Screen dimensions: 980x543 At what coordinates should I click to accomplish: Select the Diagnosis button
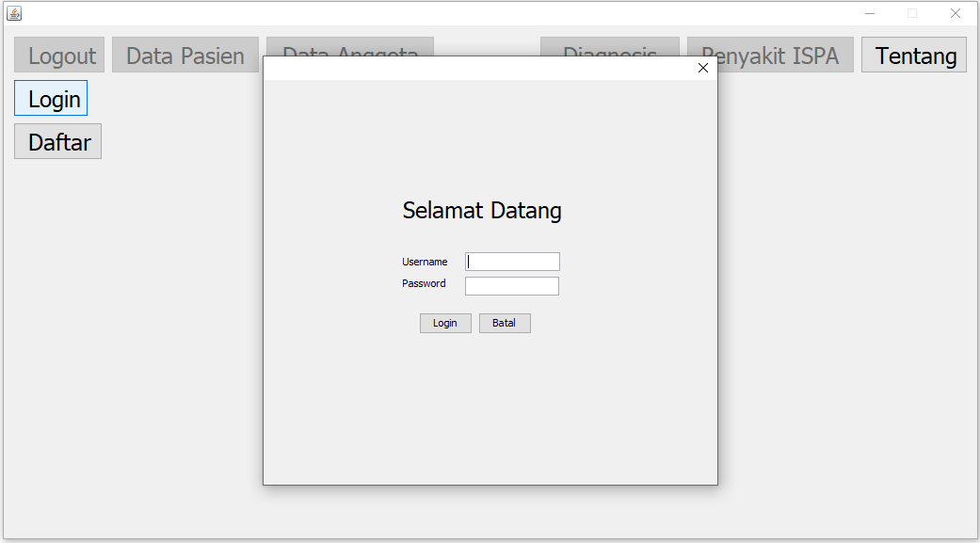click(x=609, y=46)
